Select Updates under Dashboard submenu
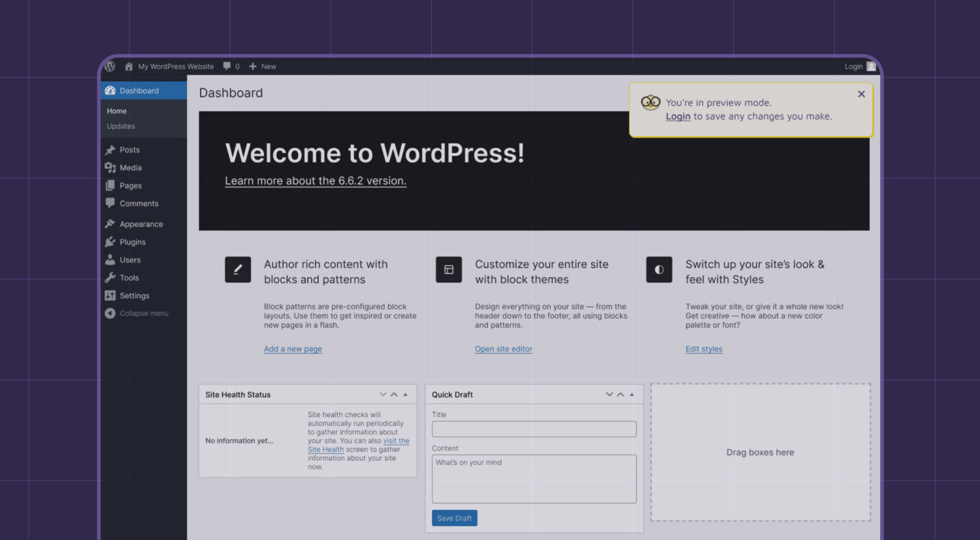Screen dimensions: 980x540 coord(121,127)
